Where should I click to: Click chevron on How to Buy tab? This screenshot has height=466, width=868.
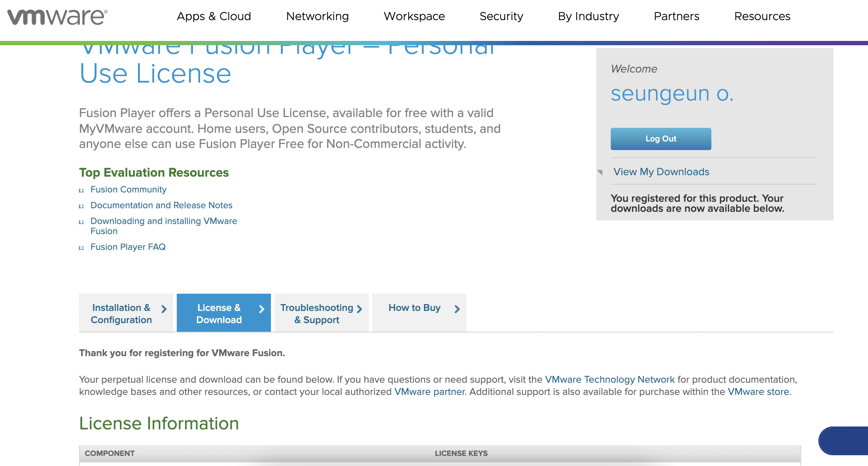coord(457,309)
